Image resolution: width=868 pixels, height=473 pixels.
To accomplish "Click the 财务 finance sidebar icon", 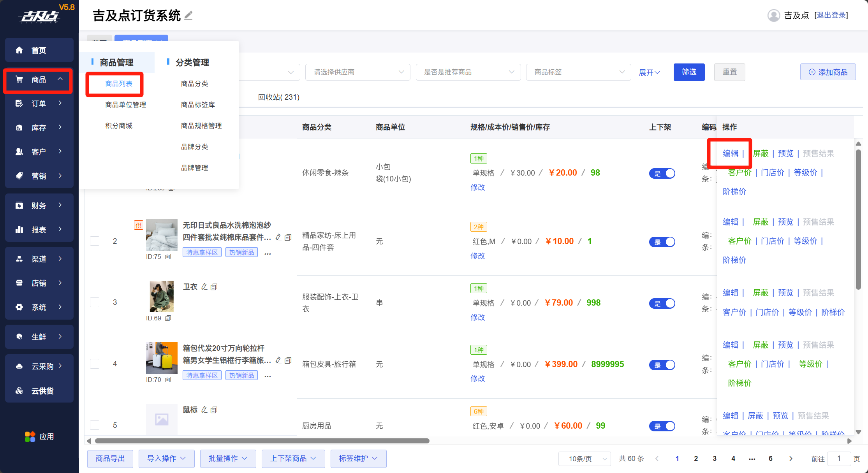I will pyautogui.click(x=19, y=205).
